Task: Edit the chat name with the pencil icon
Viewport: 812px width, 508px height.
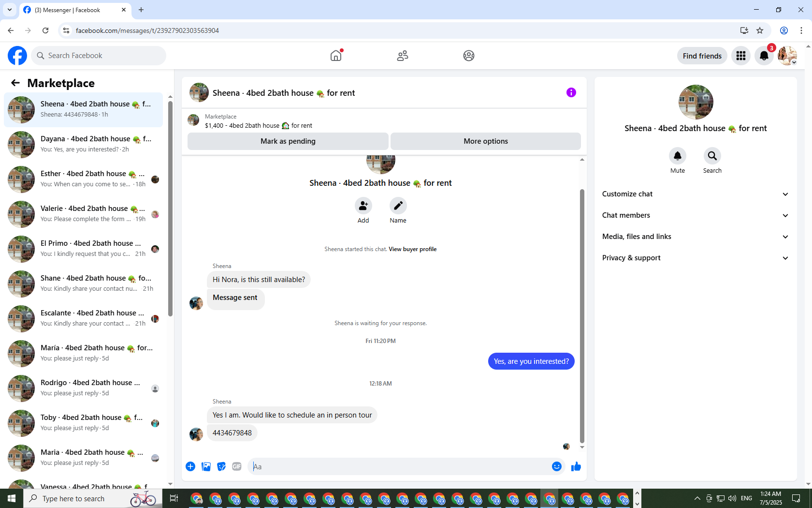Action: point(398,206)
